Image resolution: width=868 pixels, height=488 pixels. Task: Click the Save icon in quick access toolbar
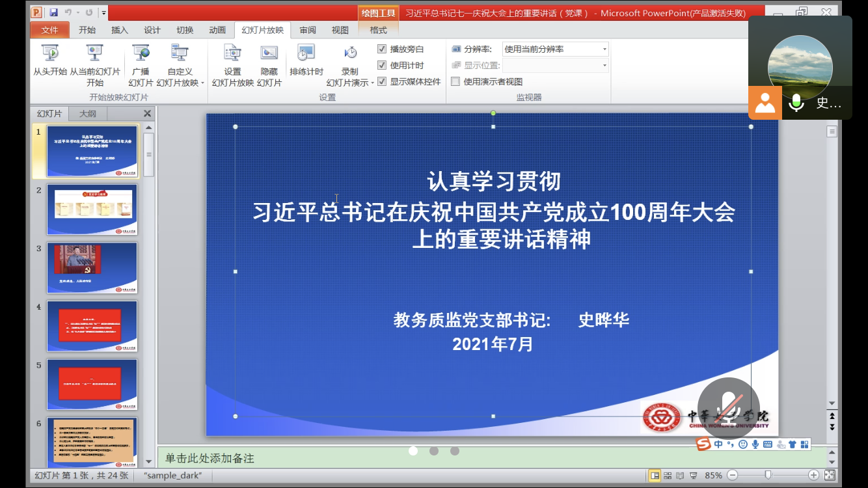[53, 12]
